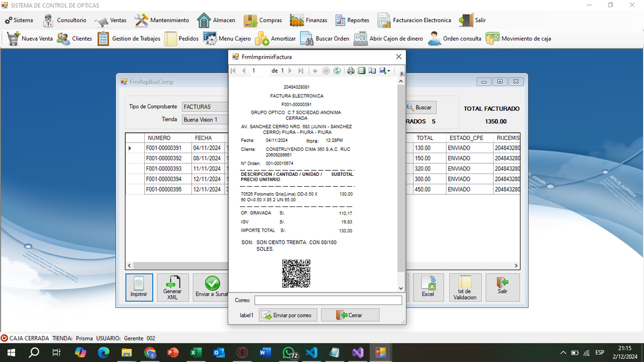Screen dimensions: 644x362
Task: Click the Cerrar button
Action: 350,315
